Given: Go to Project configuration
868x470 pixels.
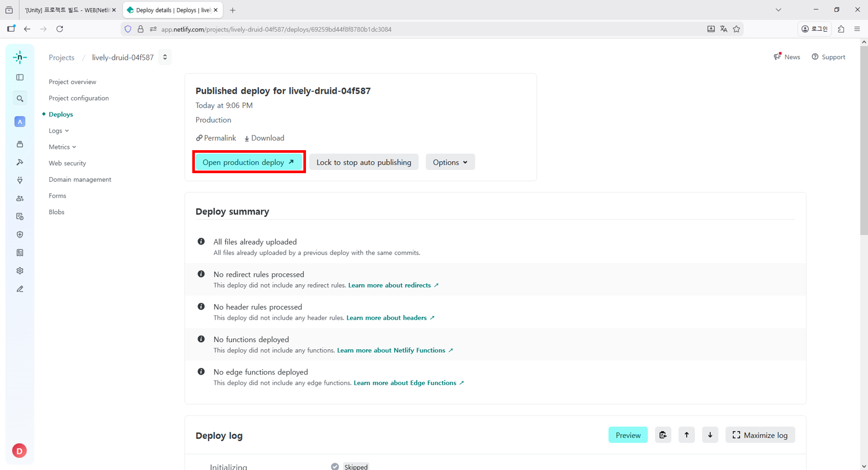Looking at the screenshot, I should (x=79, y=98).
